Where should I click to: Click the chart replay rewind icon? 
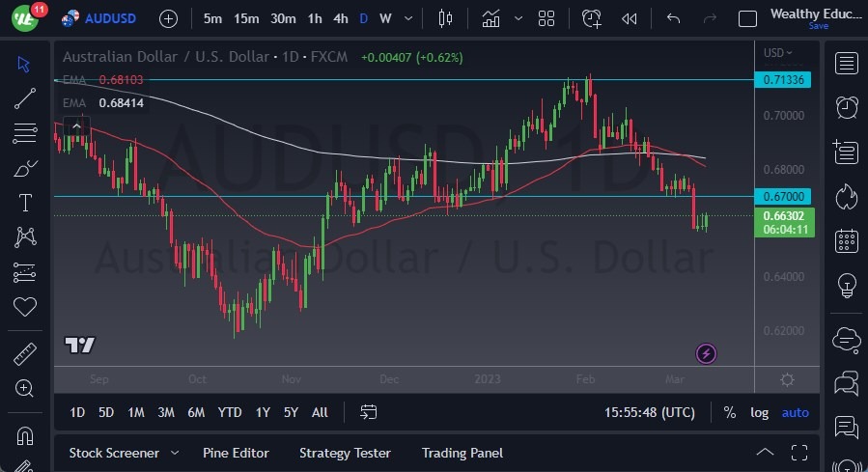tap(630, 18)
